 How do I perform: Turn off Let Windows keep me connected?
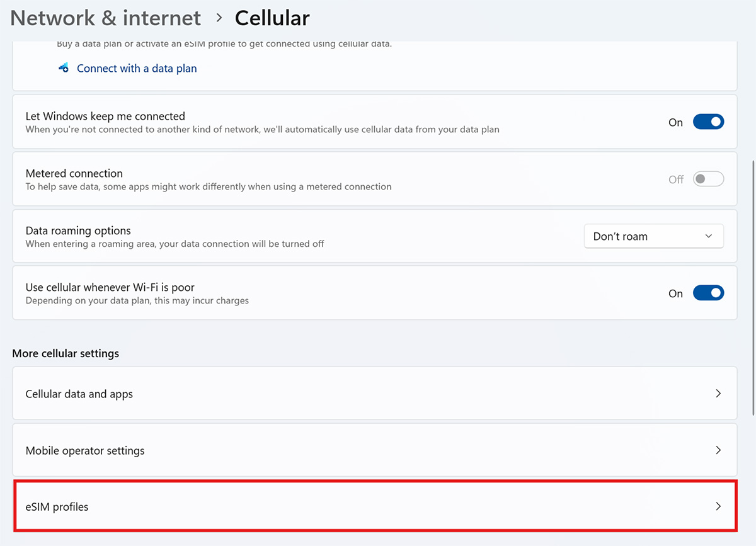tap(708, 122)
